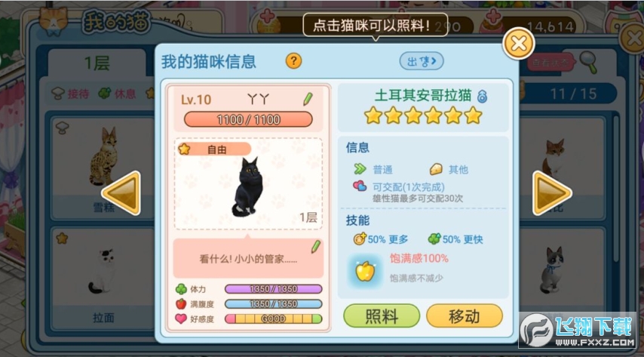This screenshot has height=357, width=644.
Task: Click the 照料 care button
Action: [x=382, y=316]
